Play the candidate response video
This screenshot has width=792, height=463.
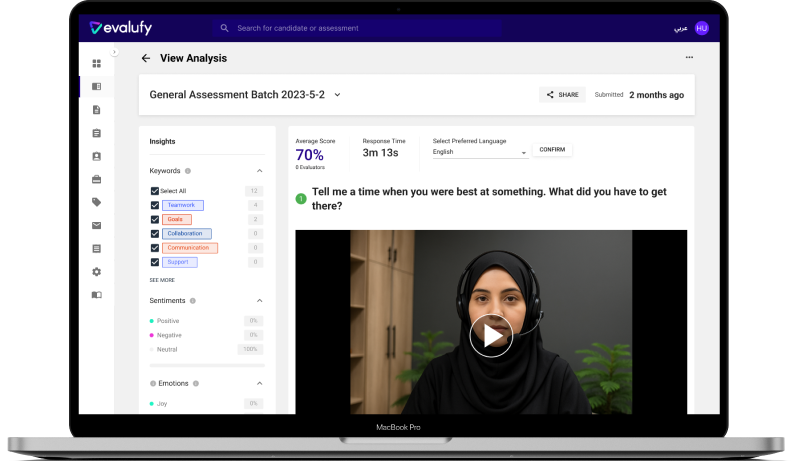pyautogui.click(x=490, y=336)
